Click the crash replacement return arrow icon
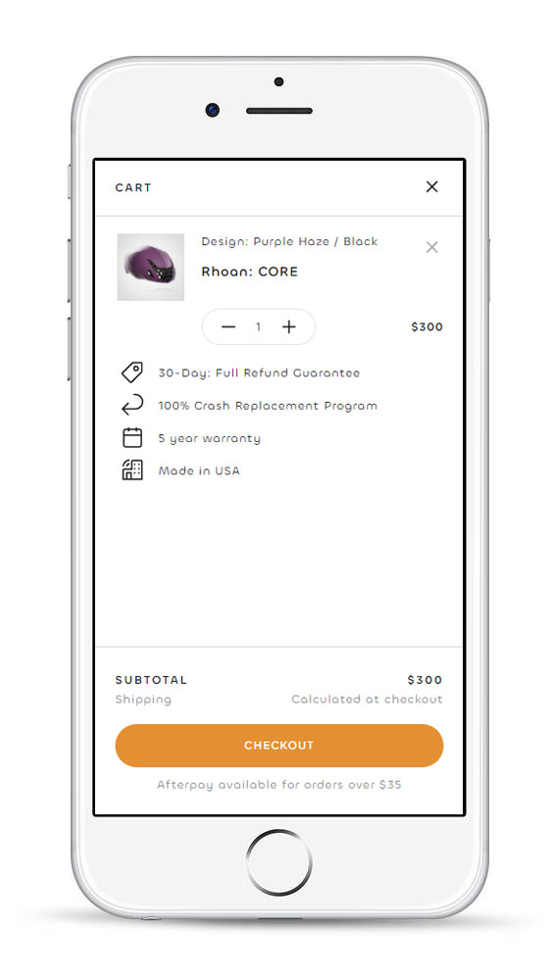 (x=132, y=405)
